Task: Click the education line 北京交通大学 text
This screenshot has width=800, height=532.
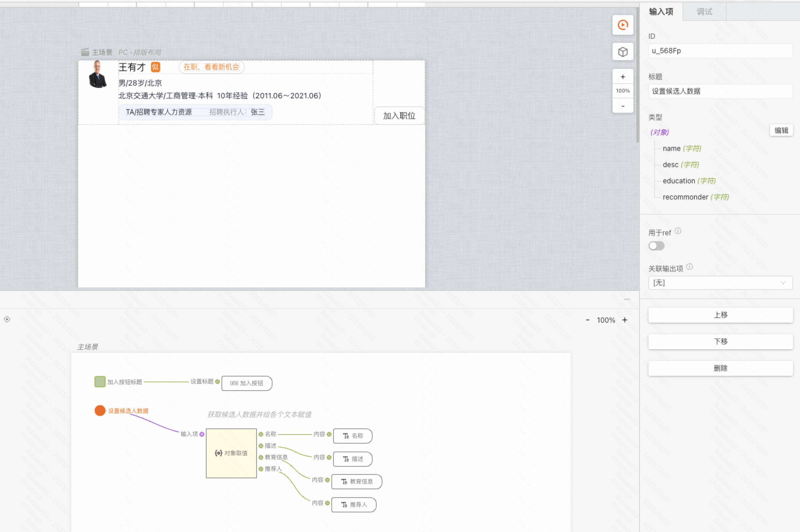Action: tap(220, 96)
